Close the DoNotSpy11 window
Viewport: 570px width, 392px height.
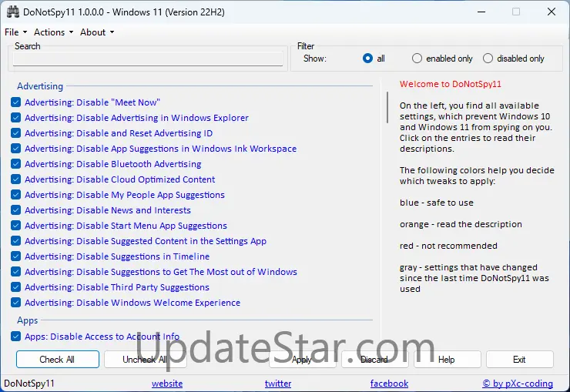pyautogui.click(x=552, y=12)
